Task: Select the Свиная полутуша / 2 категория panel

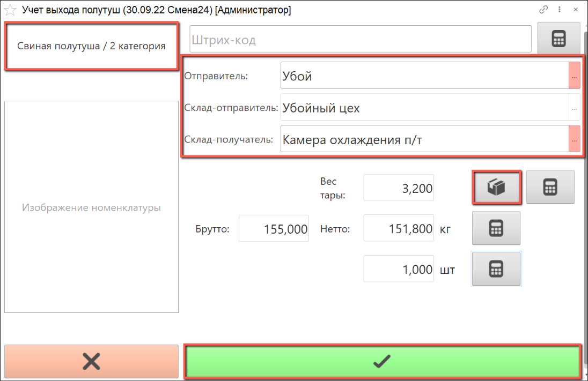Action: point(91,46)
